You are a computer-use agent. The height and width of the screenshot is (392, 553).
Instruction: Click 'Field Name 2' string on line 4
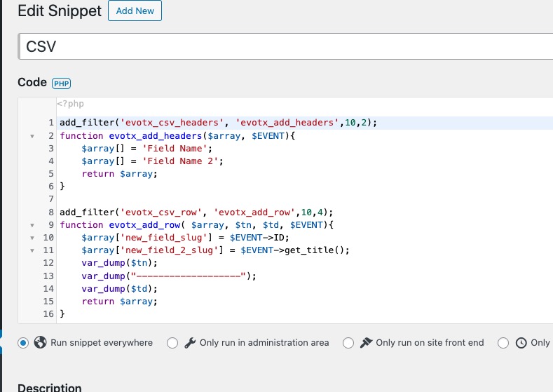coord(180,161)
